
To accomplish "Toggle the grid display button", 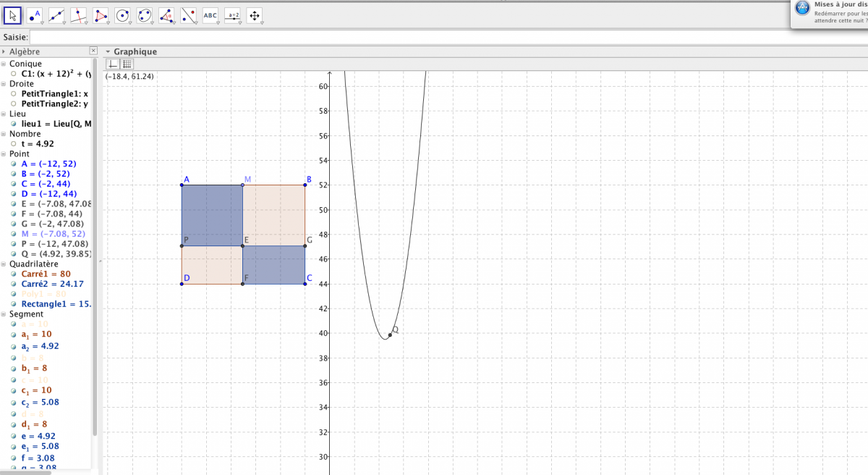I will pos(127,64).
